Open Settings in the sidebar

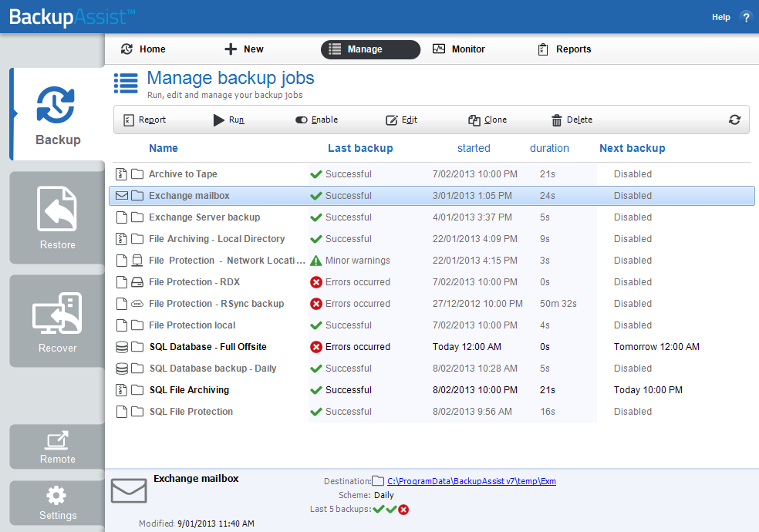coord(58,503)
